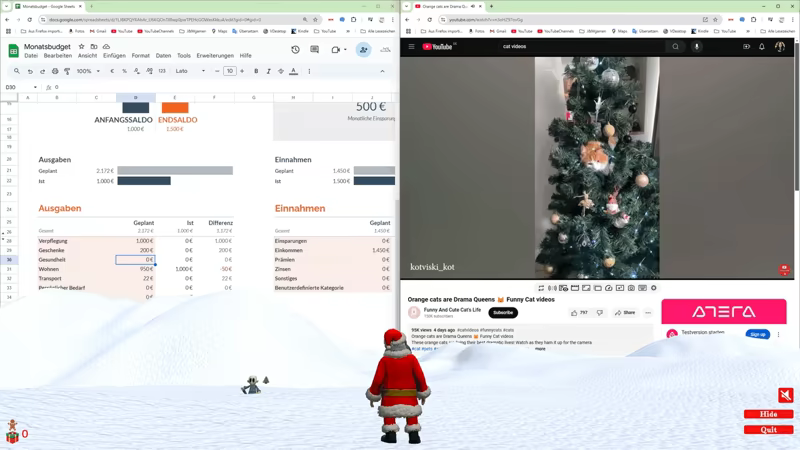Decrease font size with minus button
This screenshot has height=450, width=800.
(217, 71)
